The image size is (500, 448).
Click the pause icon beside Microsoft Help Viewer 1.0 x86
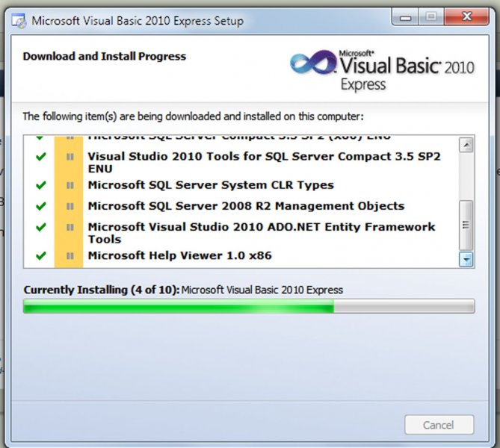click(70, 255)
